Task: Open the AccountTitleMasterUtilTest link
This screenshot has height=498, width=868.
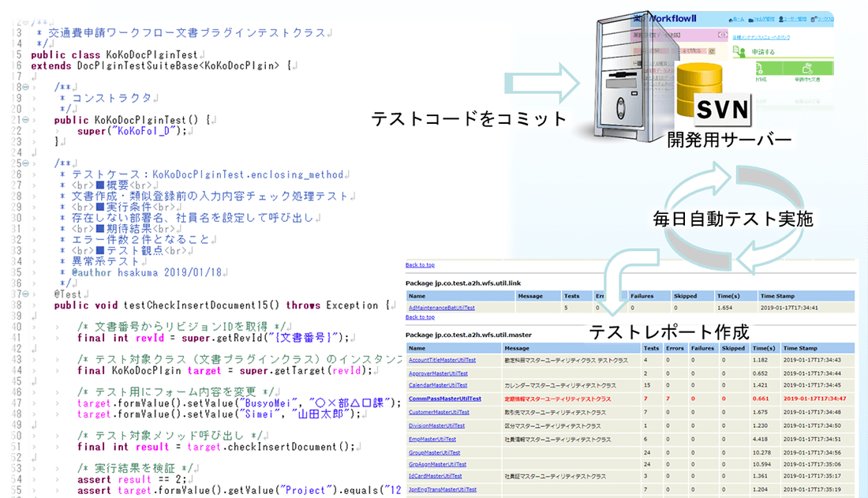Action: click(x=442, y=360)
